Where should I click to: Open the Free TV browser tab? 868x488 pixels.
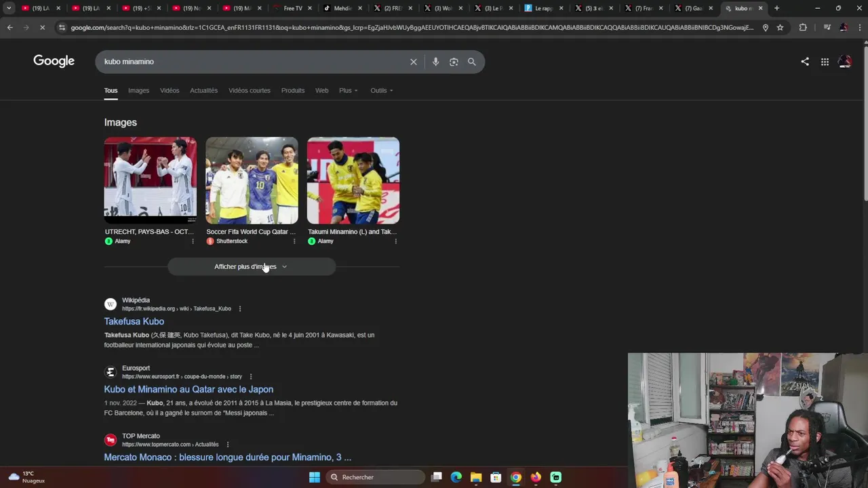pyautogui.click(x=292, y=8)
